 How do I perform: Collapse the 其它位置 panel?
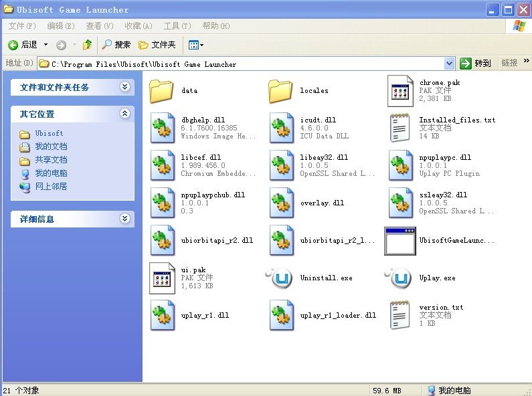(124, 114)
